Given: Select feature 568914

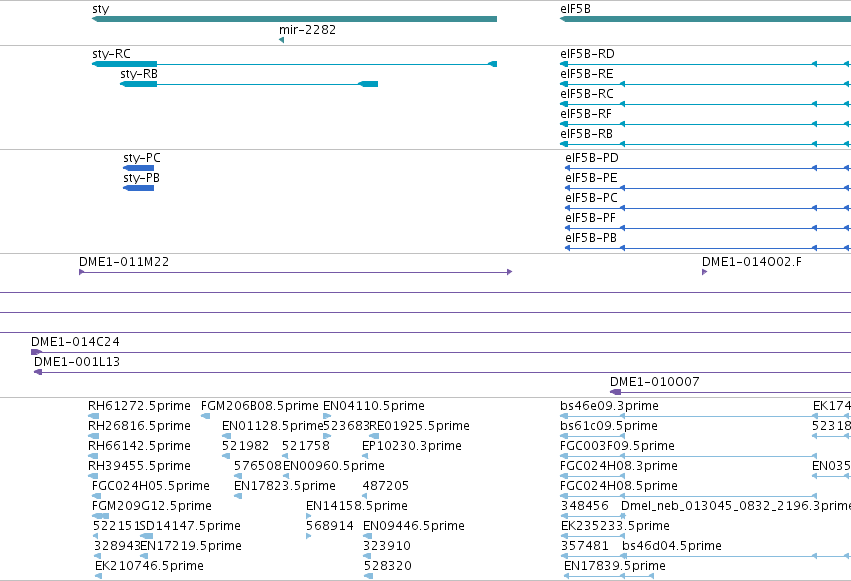Looking at the screenshot, I should pyautogui.click(x=308, y=536).
